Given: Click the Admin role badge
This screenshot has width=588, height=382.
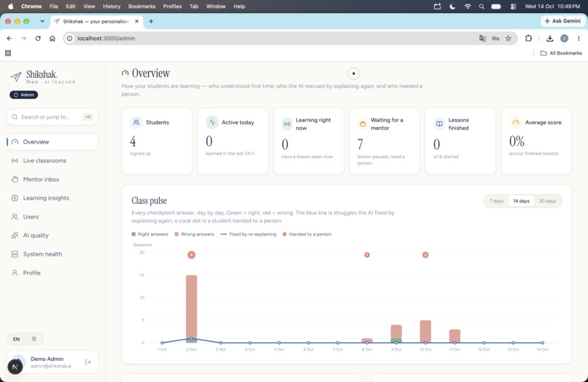Looking at the screenshot, I should coord(23,95).
